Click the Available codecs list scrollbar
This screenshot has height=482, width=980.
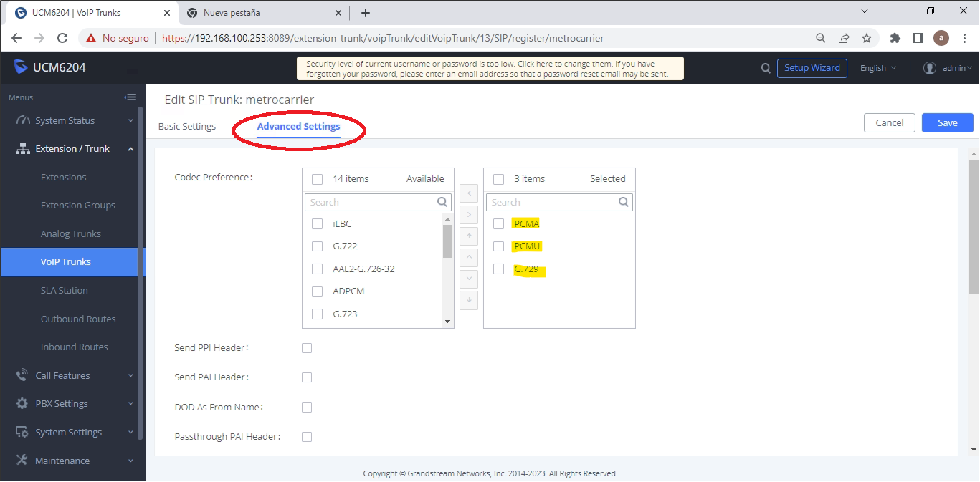[x=447, y=241]
